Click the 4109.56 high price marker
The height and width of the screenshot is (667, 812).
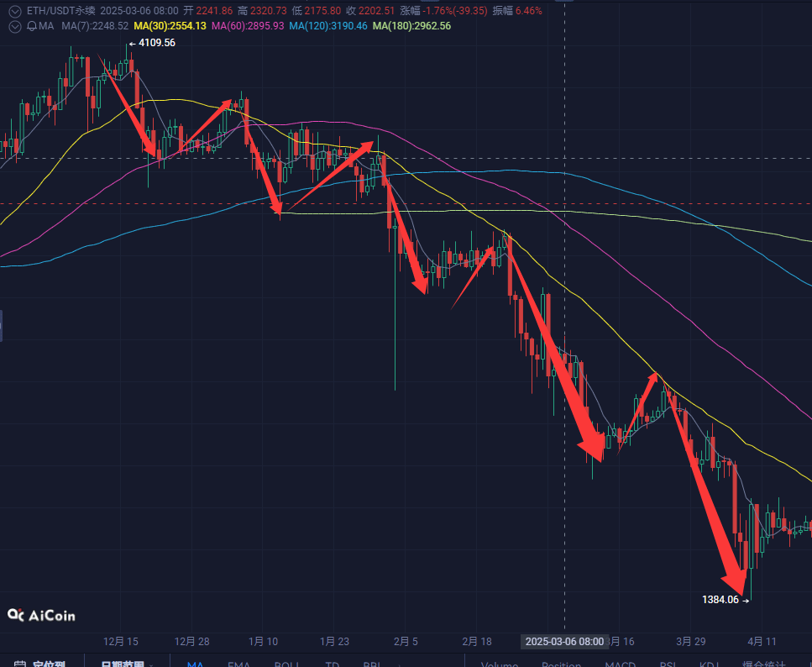click(152, 43)
